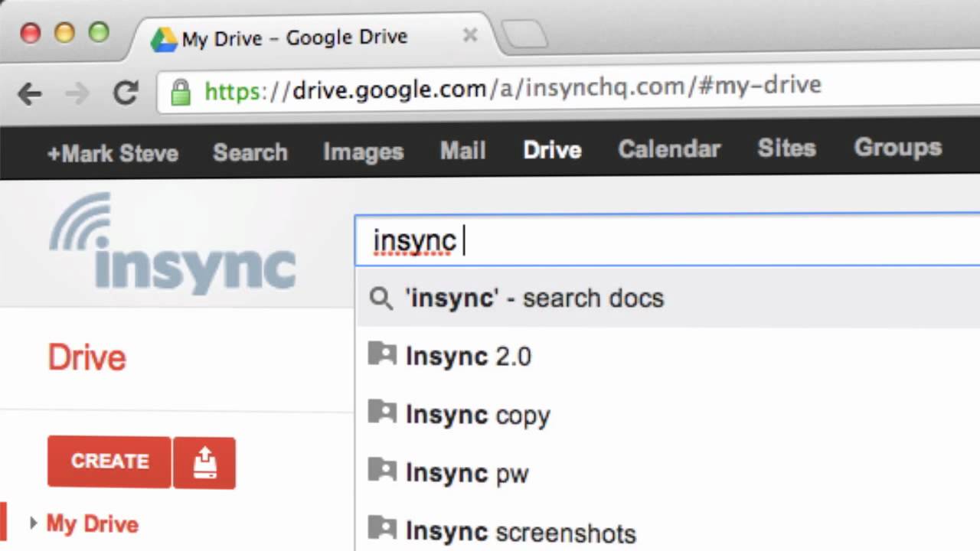This screenshot has height=551, width=980.
Task: Click the magnifier search docs icon
Action: [381, 298]
